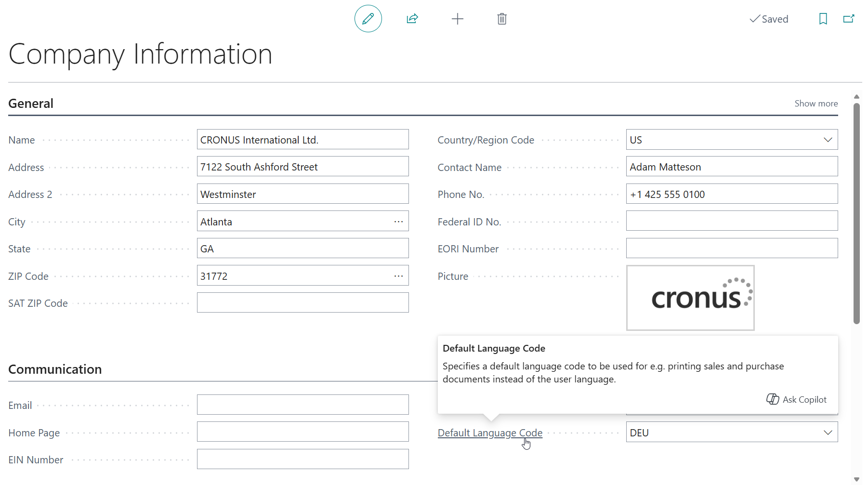Open City lookup ellipsis button
Screen dimensions: 868x485
click(x=398, y=222)
